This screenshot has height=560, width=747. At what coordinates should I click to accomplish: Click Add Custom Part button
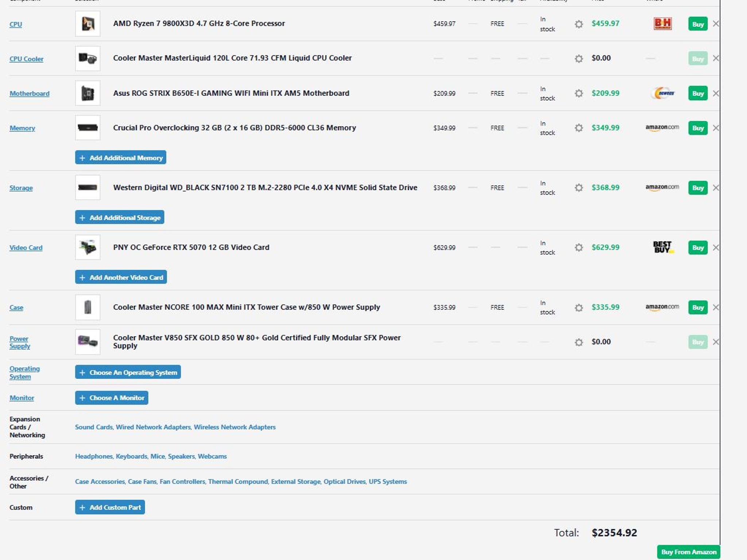[x=110, y=507]
